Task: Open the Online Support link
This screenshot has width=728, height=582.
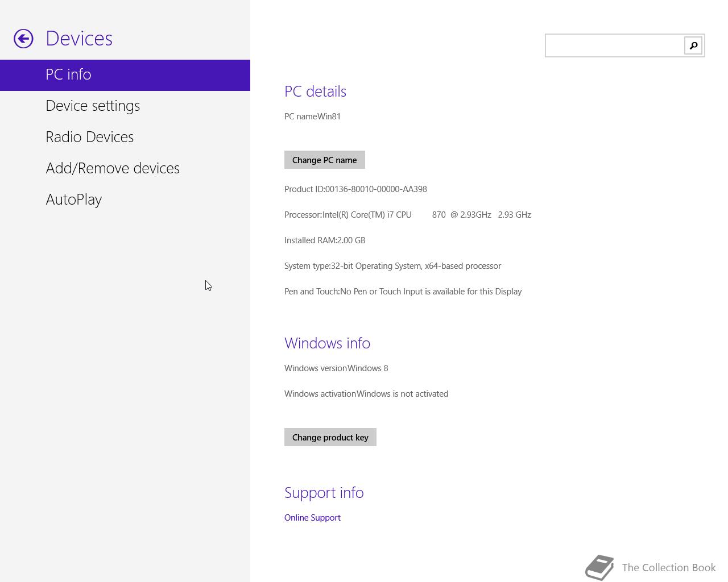Action: 312,517
